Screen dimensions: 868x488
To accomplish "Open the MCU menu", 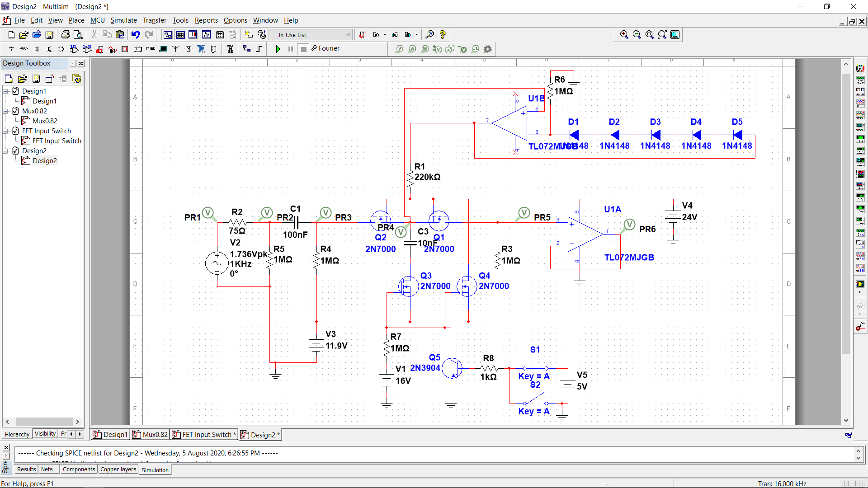I will coord(97,20).
